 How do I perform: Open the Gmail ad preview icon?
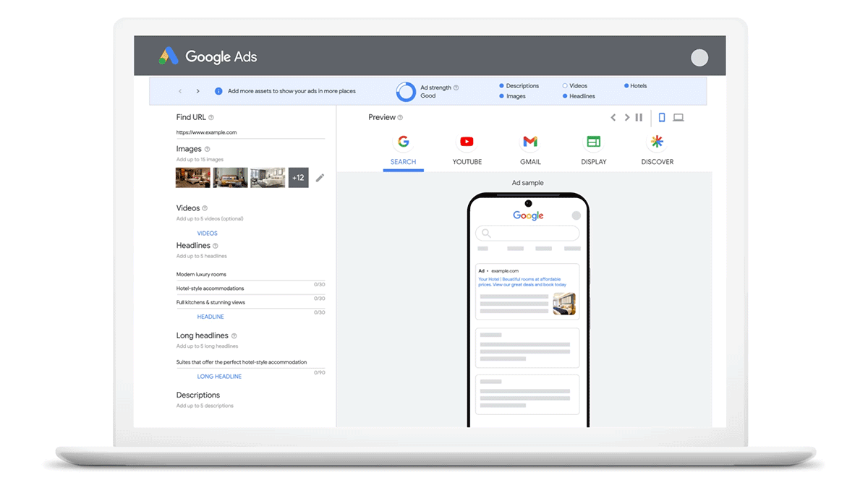click(530, 142)
